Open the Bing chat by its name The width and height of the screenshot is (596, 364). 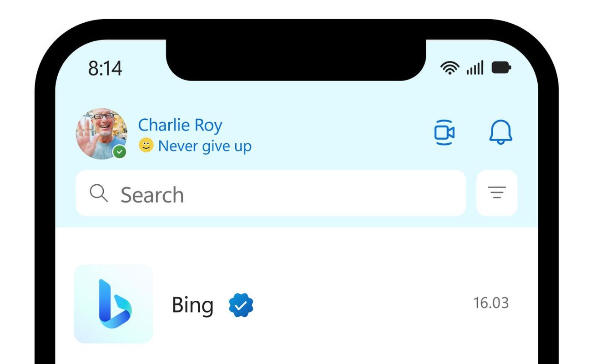[192, 305]
